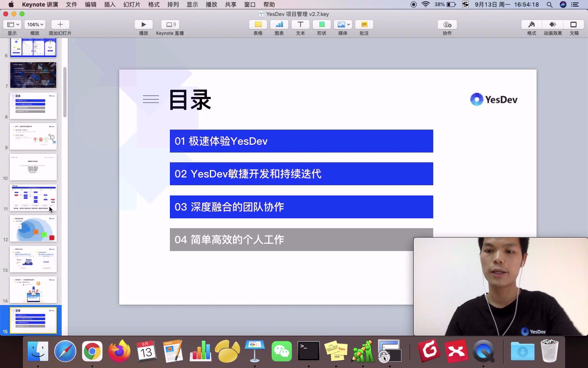The image size is (588, 368).
Task: Insert a chart with 图表 icon
Action: [x=279, y=25]
